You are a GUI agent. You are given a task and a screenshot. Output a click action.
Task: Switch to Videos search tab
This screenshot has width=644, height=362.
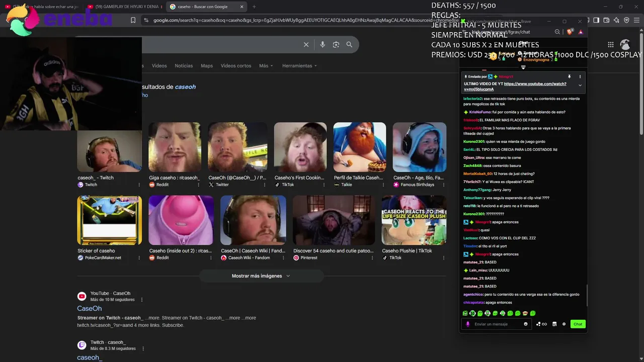pos(159,66)
